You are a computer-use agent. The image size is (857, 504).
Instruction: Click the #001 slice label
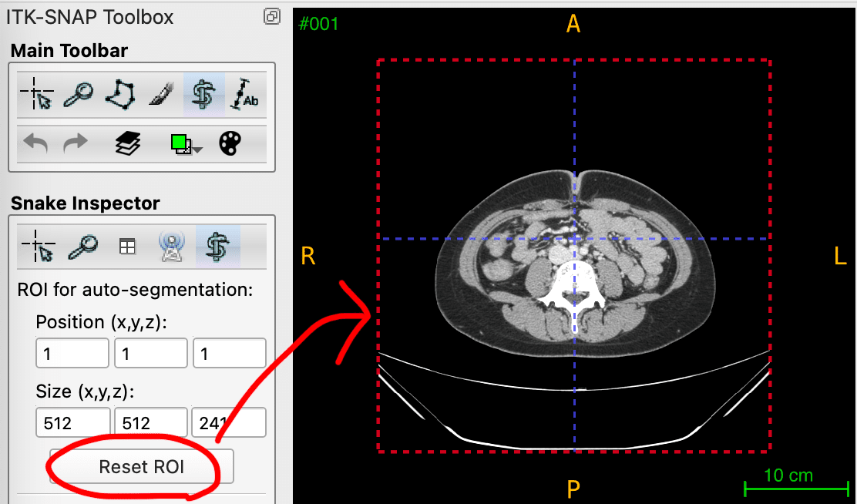click(318, 24)
